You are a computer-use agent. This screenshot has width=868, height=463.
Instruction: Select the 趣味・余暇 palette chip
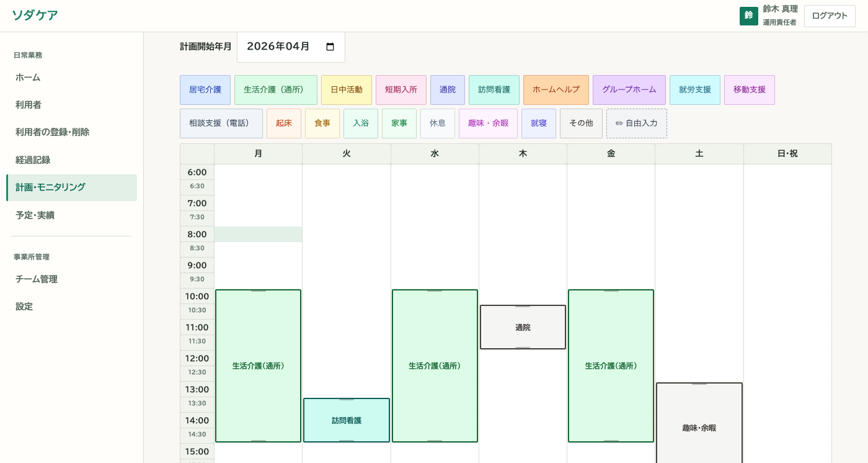click(x=488, y=124)
